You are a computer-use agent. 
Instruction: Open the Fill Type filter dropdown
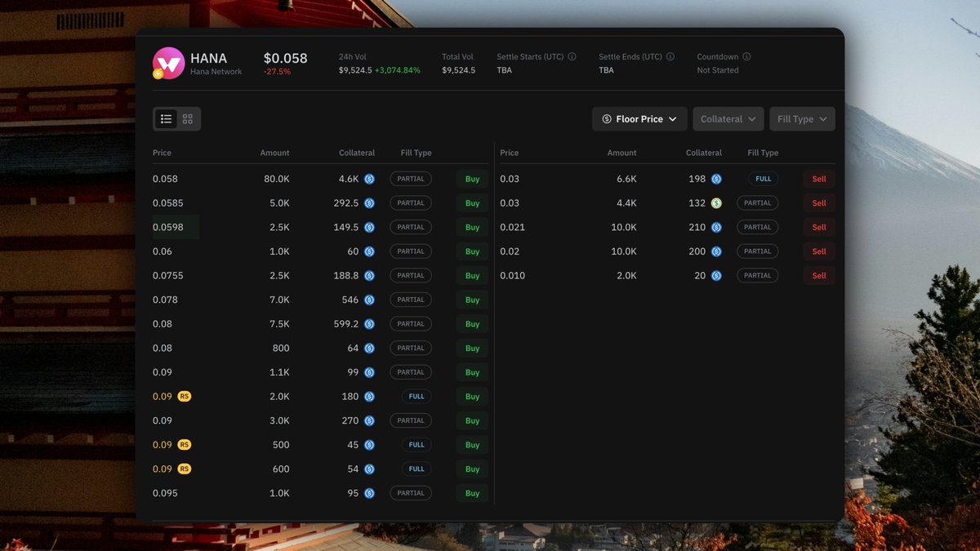click(802, 119)
